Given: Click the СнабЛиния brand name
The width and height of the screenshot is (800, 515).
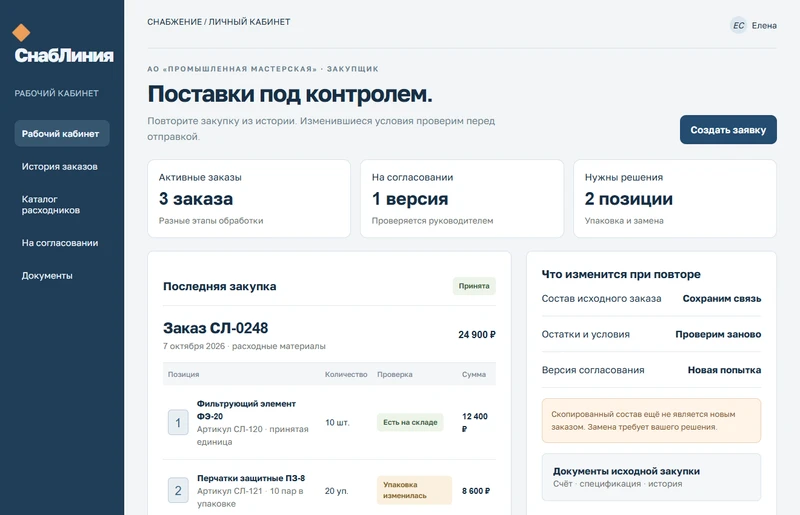Looking at the screenshot, I should [64, 55].
